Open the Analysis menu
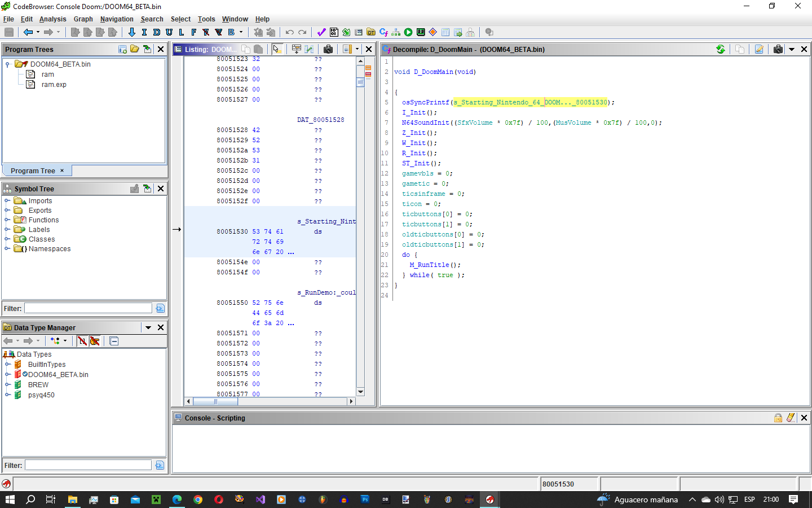 pos(53,19)
